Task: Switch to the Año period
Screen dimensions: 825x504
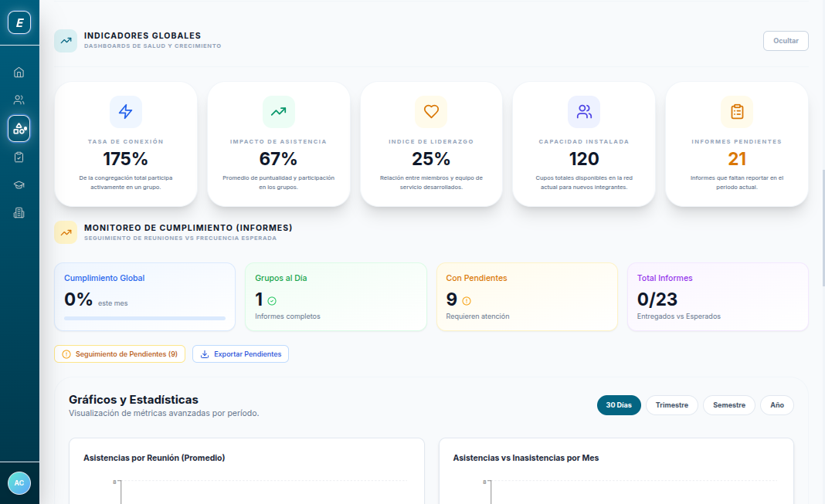Action: tap(776, 405)
